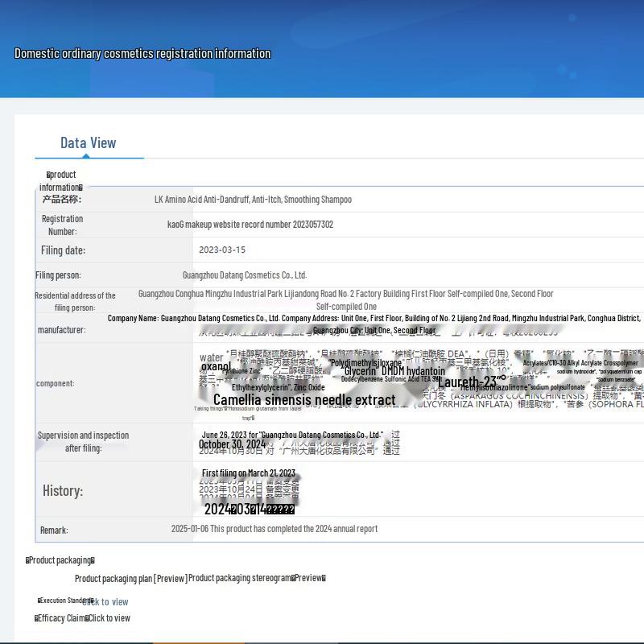Click the Product packaging section heading
Viewport: 644px width, 644px height.
(x=60, y=560)
